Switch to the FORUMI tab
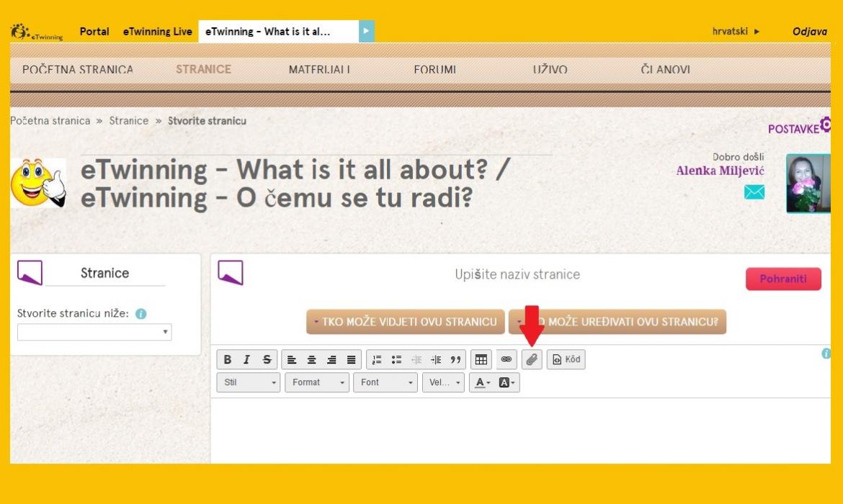Viewport: 843px width, 504px height. [434, 70]
